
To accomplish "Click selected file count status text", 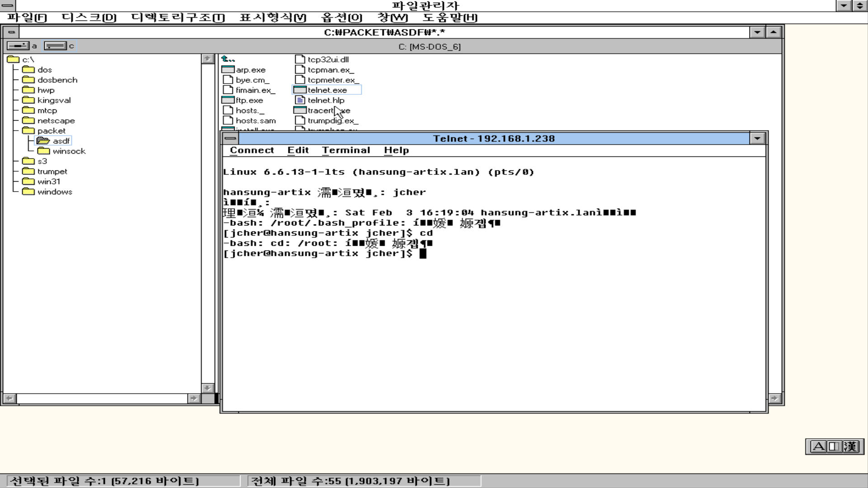I will coord(104,481).
